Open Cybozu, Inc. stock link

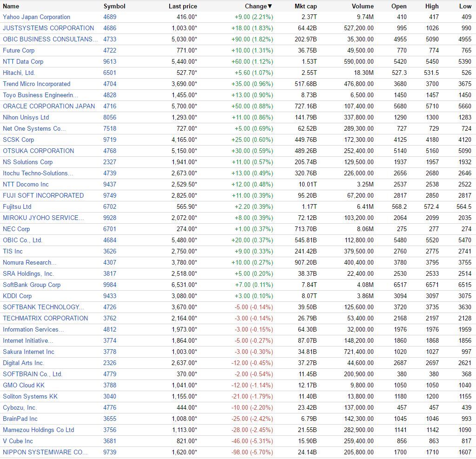tap(20, 408)
